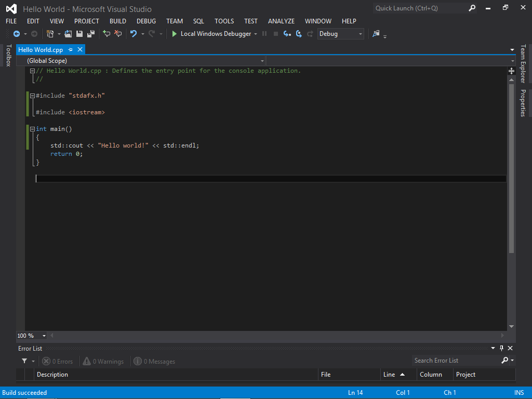Viewport: 532px width, 399px height.
Task: Open the ANALYZE menu
Action: coord(281,21)
